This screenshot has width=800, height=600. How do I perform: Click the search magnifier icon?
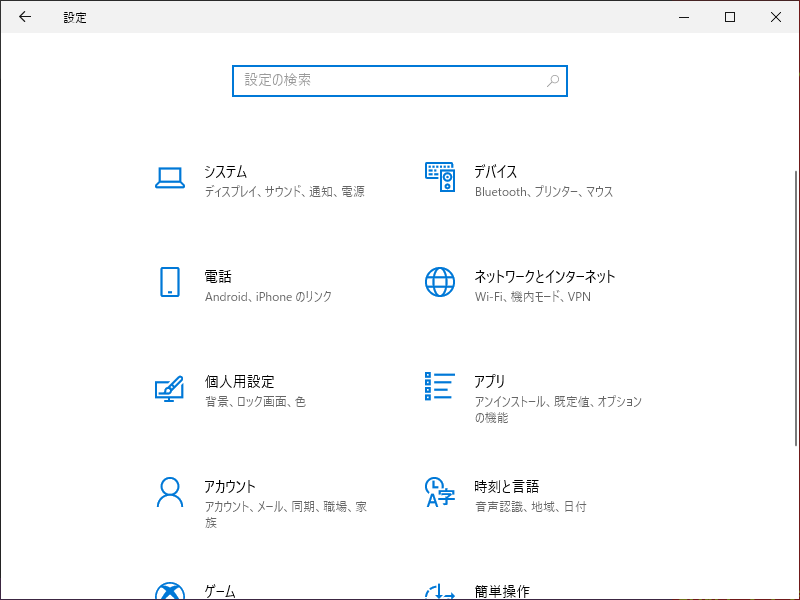click(553, 81)
